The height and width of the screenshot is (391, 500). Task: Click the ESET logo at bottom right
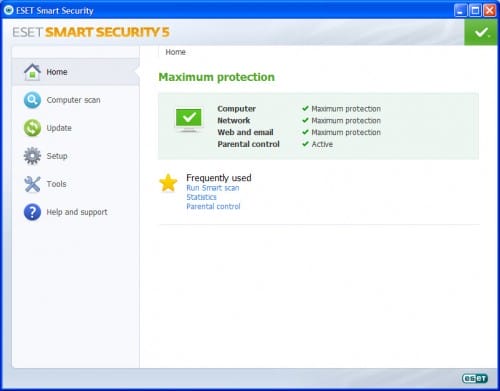(475, 378)
